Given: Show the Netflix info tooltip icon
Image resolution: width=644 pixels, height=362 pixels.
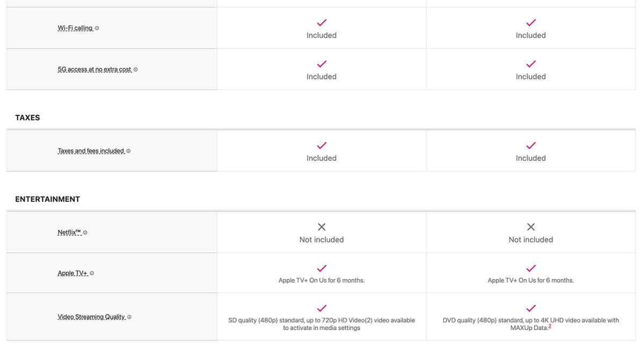Looking at the screenshot, I should pyautogui.click(x=85, y=233).
